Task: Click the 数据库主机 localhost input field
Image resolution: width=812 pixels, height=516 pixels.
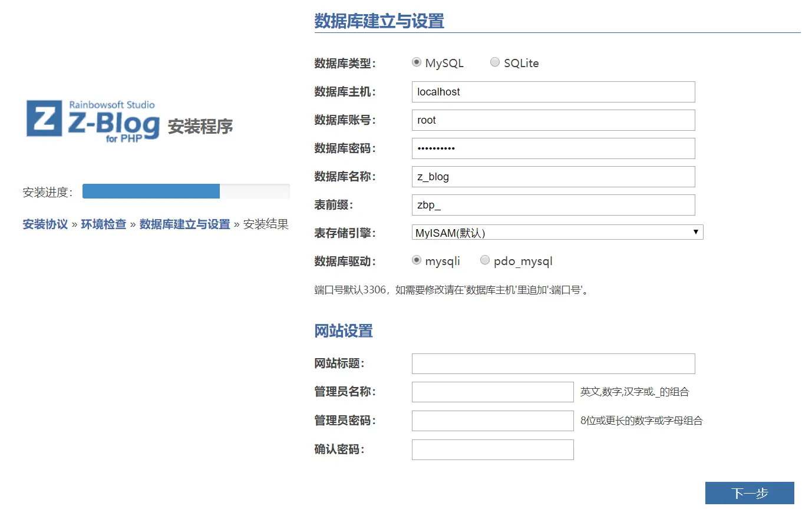Action: pyautogui.click(x=553, y=92)
